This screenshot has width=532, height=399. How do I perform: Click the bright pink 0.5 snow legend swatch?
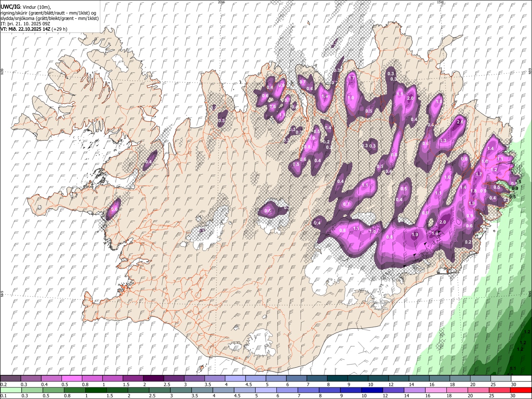pos(71,379)
